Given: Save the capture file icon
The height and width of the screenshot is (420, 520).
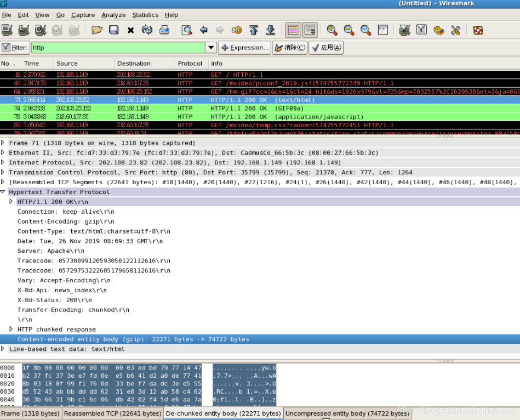Looking at the screenshot, I should (x=114, y=30).
